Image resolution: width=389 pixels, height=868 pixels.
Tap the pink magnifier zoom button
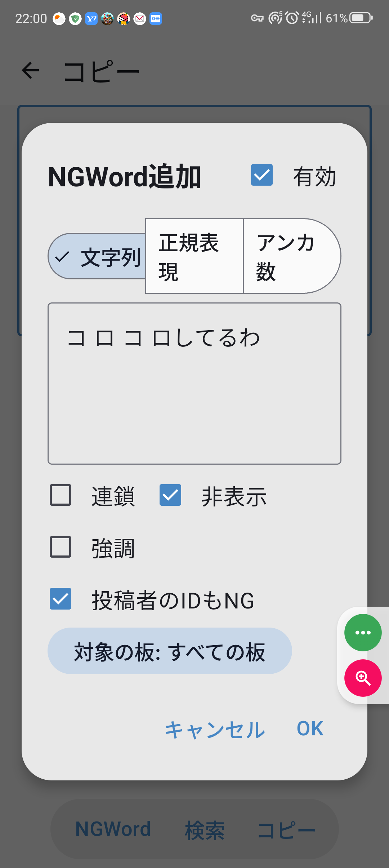click(x=363, y=678)
